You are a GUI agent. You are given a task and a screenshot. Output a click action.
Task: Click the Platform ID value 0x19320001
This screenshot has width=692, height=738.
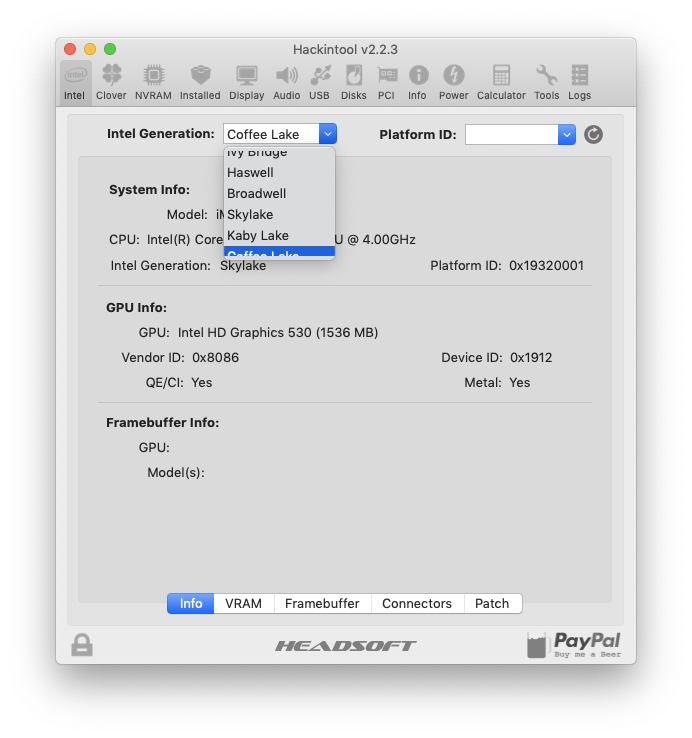pos(547,266)
